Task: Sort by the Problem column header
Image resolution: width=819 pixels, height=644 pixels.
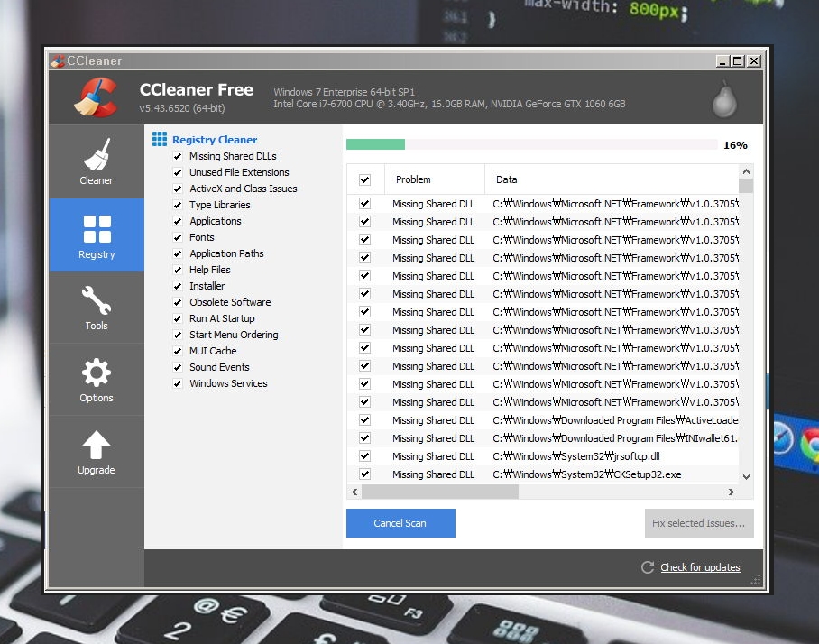Action: 435,179
